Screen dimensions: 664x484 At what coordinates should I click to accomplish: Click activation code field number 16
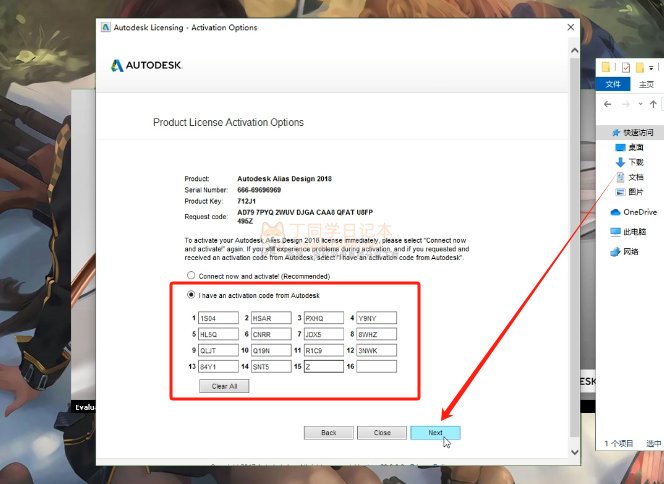[x=376, y=367]
